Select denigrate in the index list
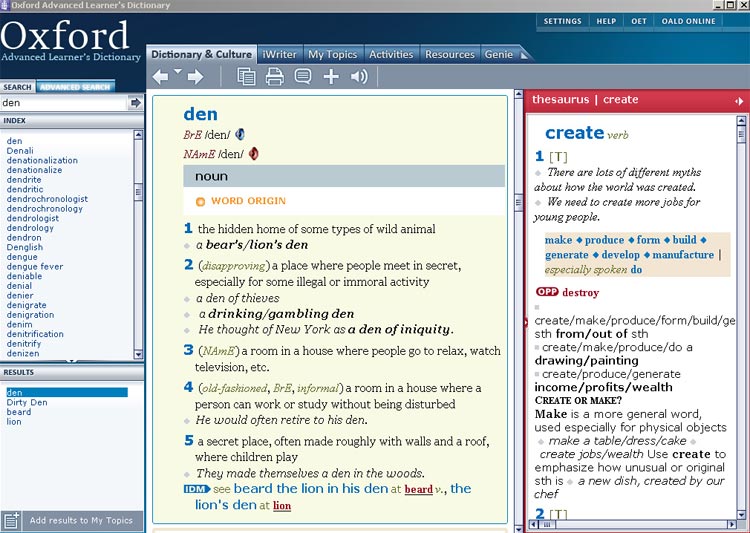 (26, 305)
